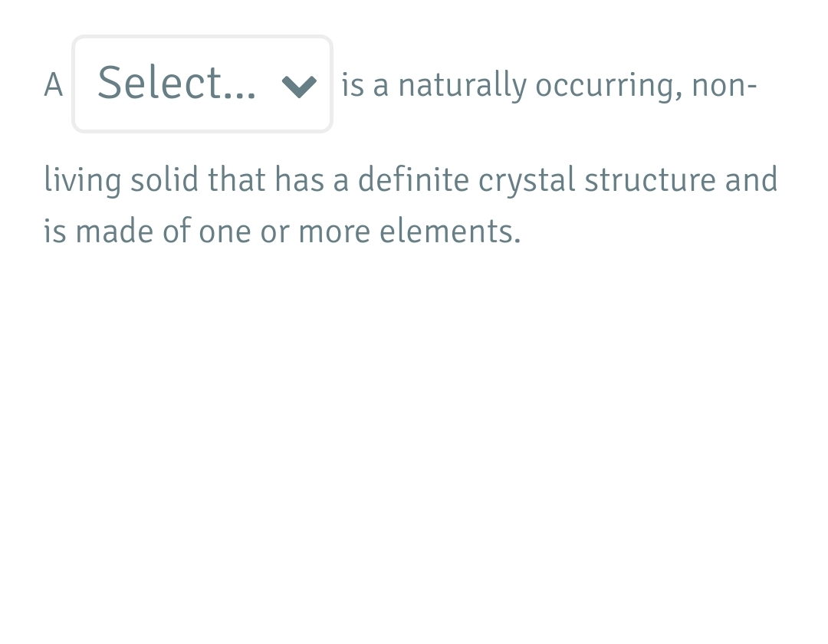Click the final period of the sentence
The width and height of the screenshot is (828, 644).
click(518, 239)
